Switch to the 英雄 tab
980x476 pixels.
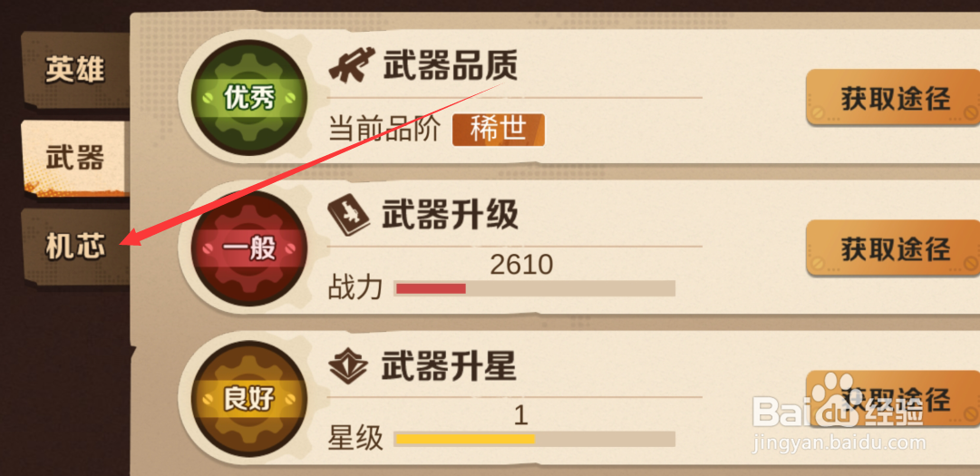(x=75, y=70)
